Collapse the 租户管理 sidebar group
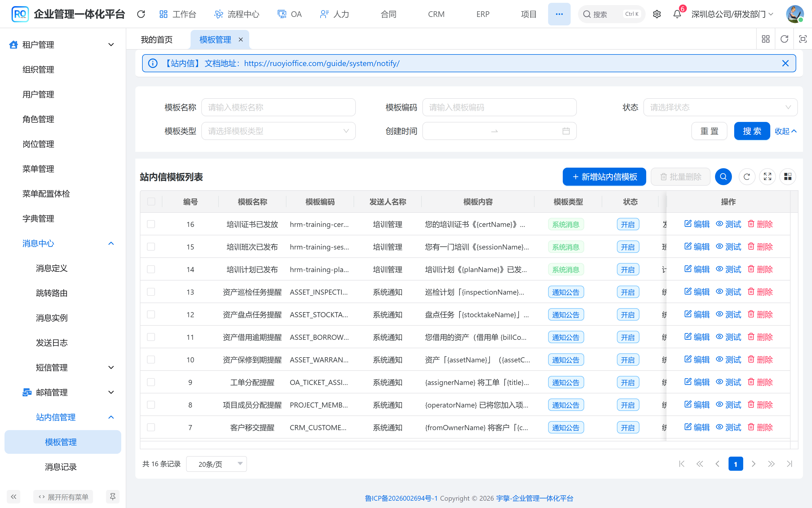The width and height of the screenshot is (812, 508). coord(63,45)
